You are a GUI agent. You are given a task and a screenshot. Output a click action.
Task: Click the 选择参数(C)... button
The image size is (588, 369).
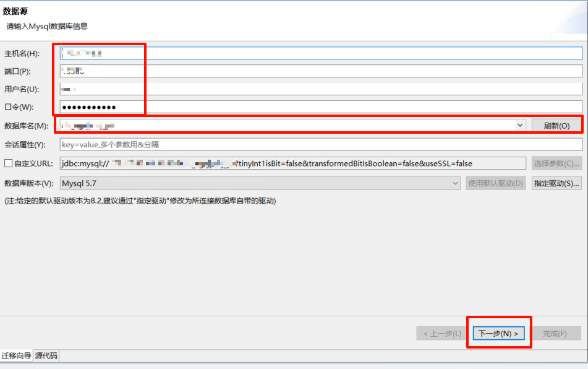pos(556,163)
